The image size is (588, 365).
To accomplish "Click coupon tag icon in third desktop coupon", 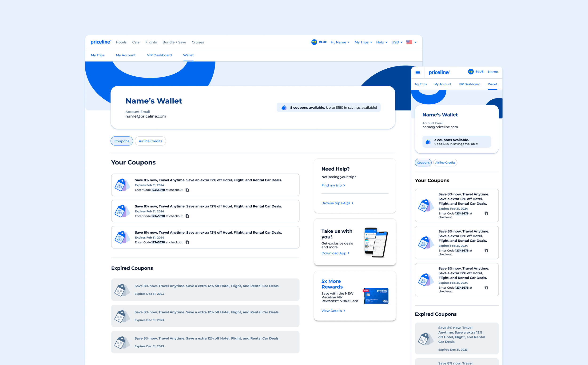I will (x=122, y=237).
